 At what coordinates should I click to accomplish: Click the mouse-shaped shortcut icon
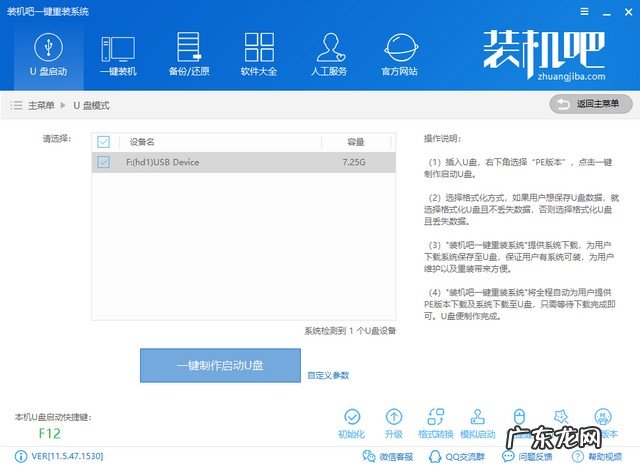(519, 417)
